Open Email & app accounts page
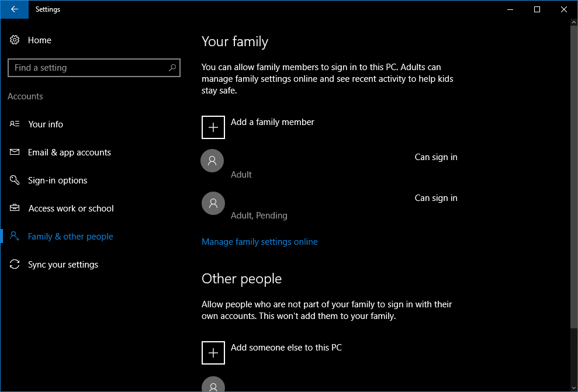The width and height of the screenshot is (578, 392). pos(69,152)
